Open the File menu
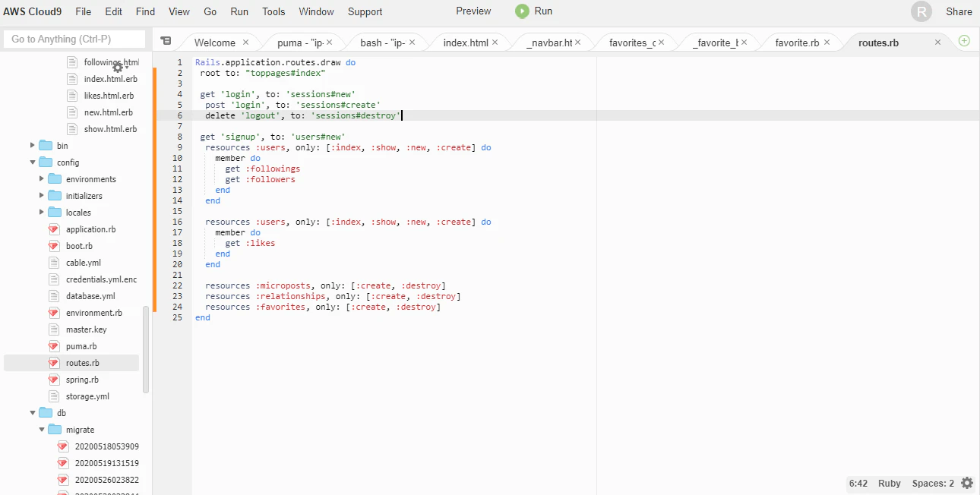Image resolution: width=980 pixels, height=495 pixels. tap(84, 11)
